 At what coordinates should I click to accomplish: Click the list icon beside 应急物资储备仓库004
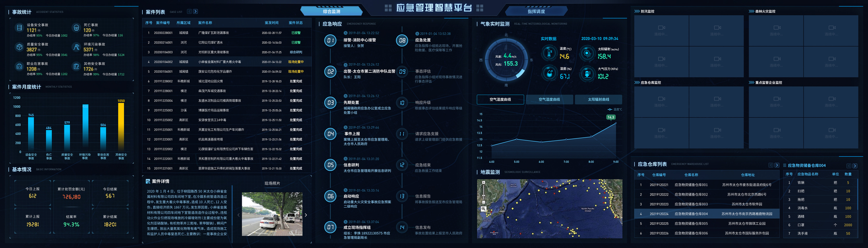click(785, 165)
